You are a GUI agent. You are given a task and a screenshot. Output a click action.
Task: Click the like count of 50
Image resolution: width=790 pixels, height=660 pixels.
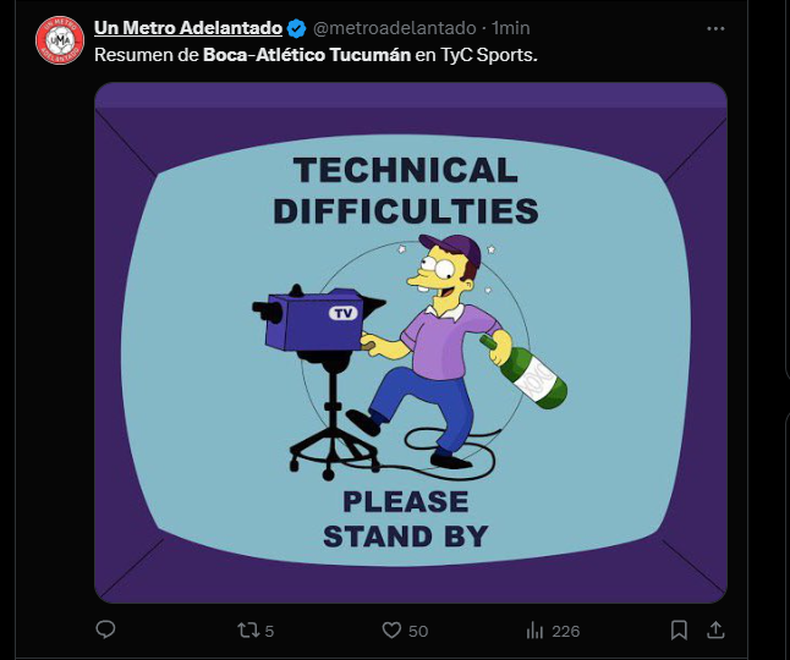click(x=418, y=631)
